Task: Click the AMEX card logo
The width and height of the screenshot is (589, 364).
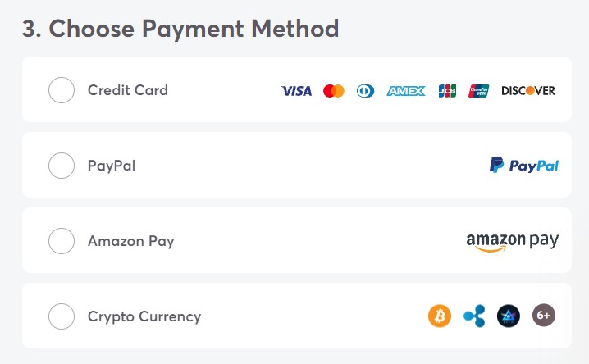Action: click(406, 91)
